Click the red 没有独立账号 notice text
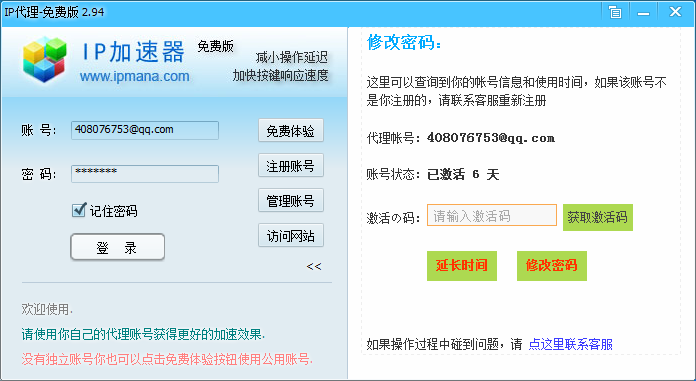 point(167,359)
